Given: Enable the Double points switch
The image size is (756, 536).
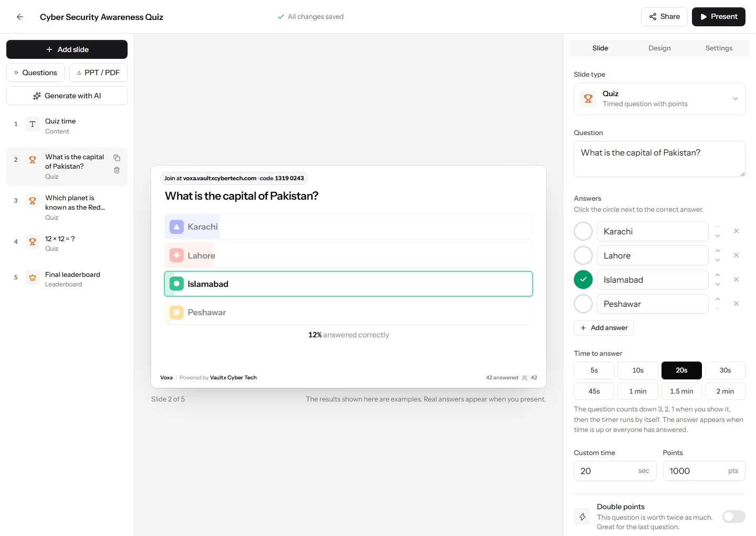Looking at the screenshot, I should point(733,517).
